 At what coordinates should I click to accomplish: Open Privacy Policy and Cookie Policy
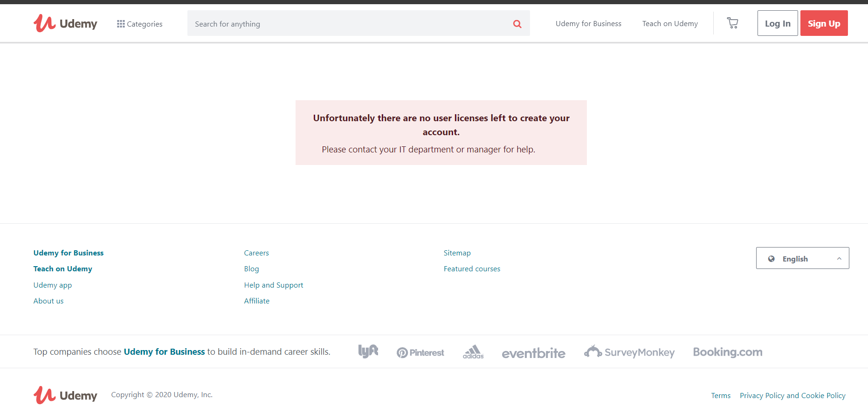(792, 396)
